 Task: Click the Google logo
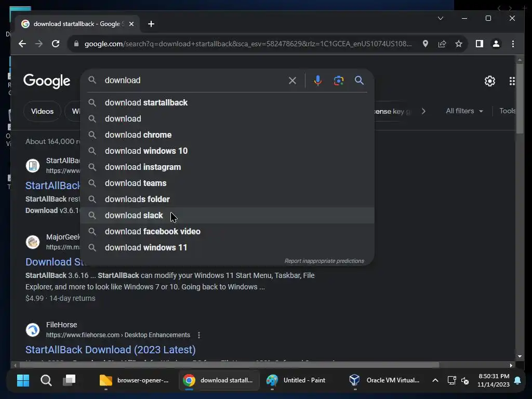[x=47, y=81]
